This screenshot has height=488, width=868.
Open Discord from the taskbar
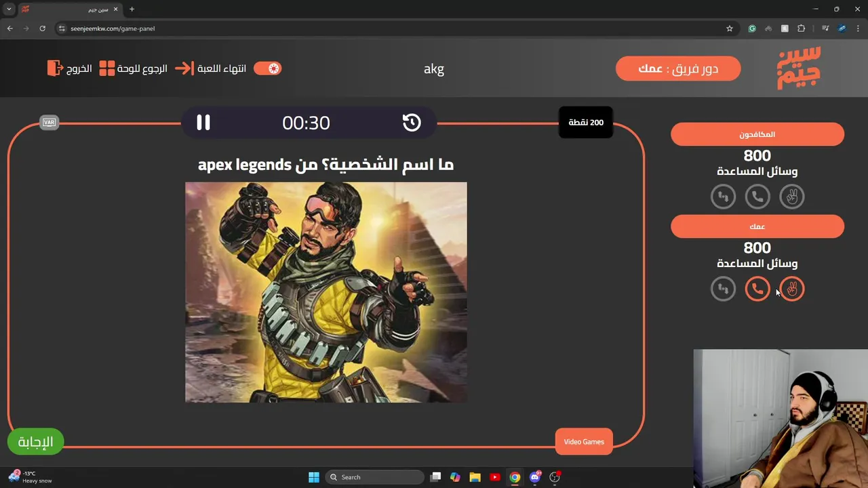[535, 477]
